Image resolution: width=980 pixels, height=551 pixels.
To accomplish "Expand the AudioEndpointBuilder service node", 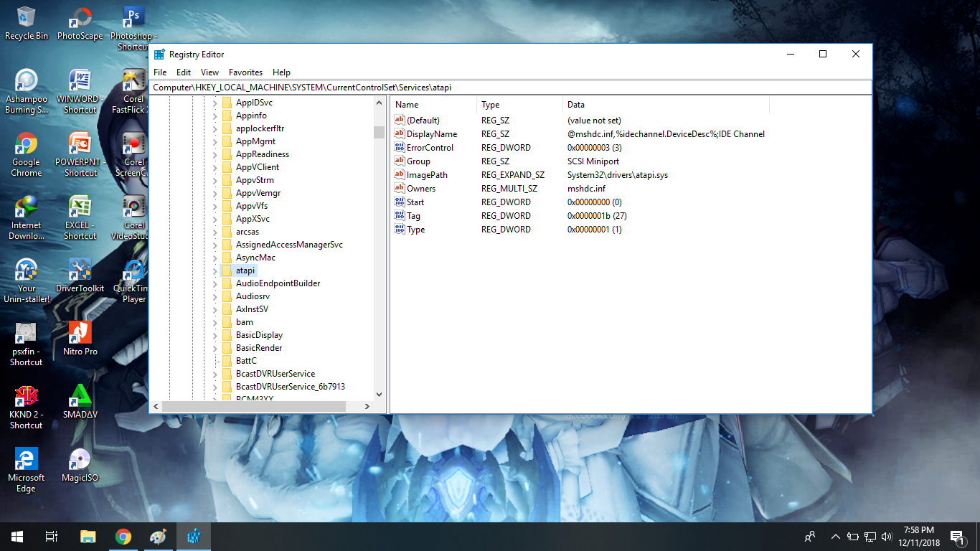I will click(x=215, y=283).
